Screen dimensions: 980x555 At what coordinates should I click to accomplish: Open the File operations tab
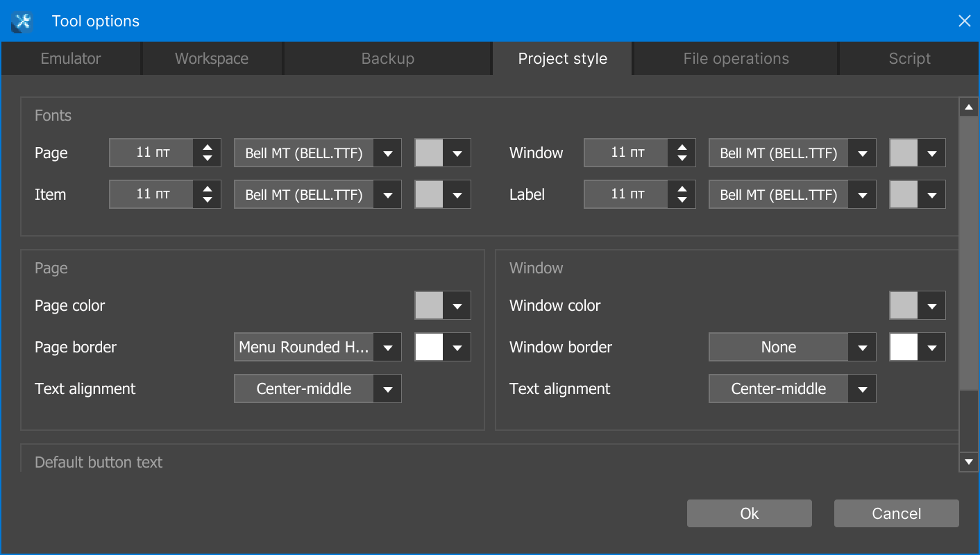[x=736, y=59]
